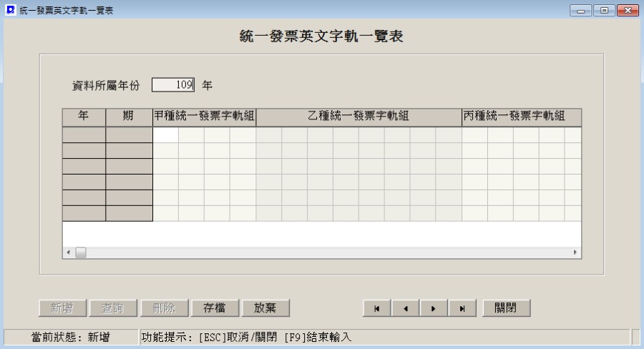
Task: Jump to the last record
Action: [462, 308]
